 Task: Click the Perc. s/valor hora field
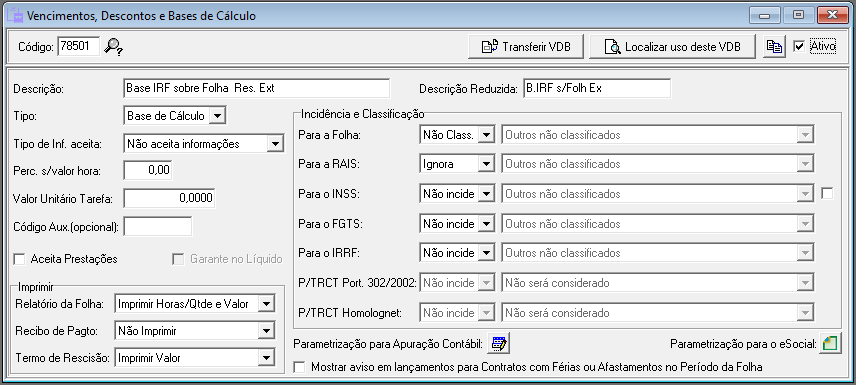[147, 170]
